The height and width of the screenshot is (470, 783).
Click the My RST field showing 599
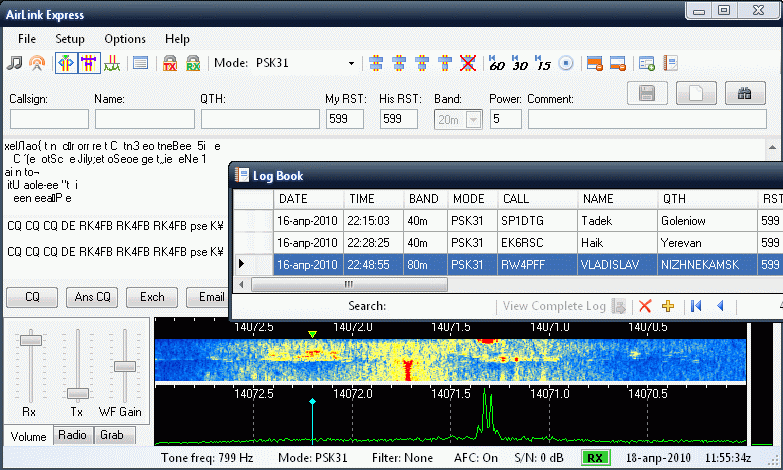345,119
